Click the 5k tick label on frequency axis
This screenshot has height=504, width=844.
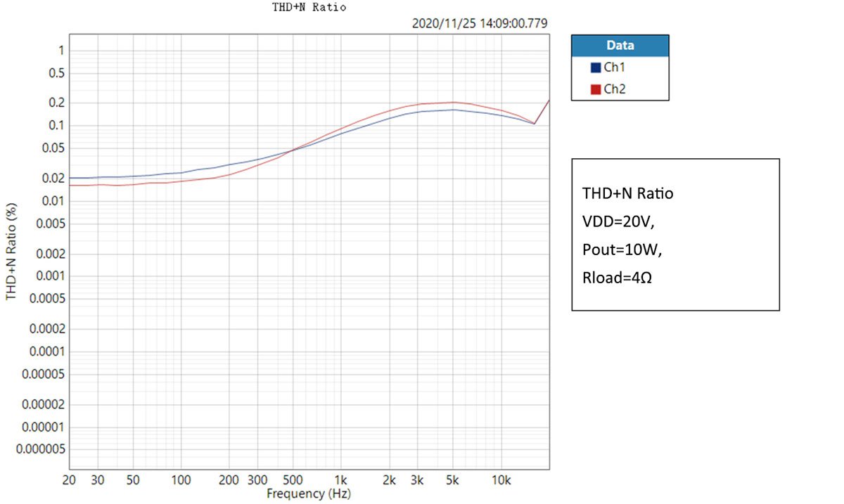click(x=454, y=480)
